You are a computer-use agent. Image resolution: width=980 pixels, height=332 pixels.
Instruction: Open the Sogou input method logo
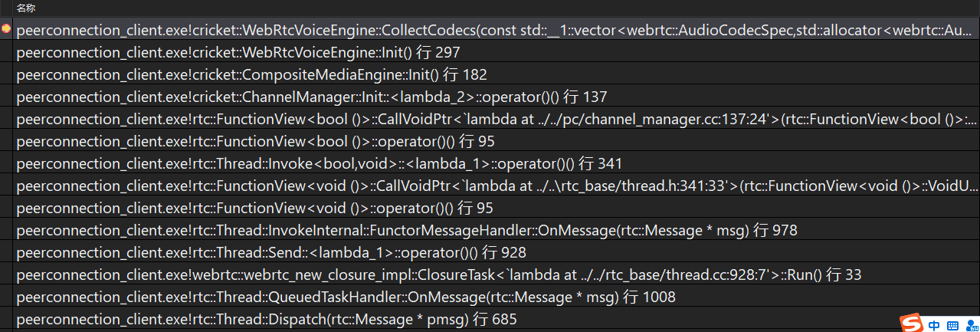pyautogui.click(x=912, y=323)
